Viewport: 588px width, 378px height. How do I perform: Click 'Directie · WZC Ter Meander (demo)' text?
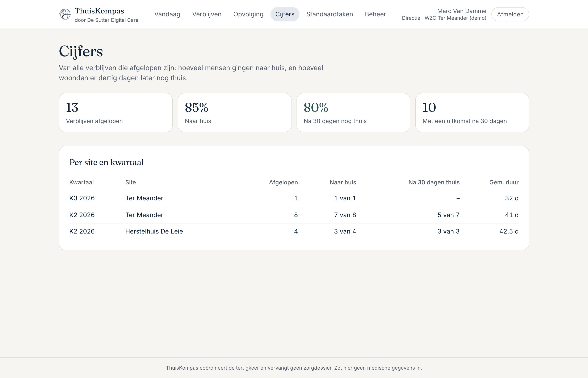pyautogui.click(x=444, y=18)
